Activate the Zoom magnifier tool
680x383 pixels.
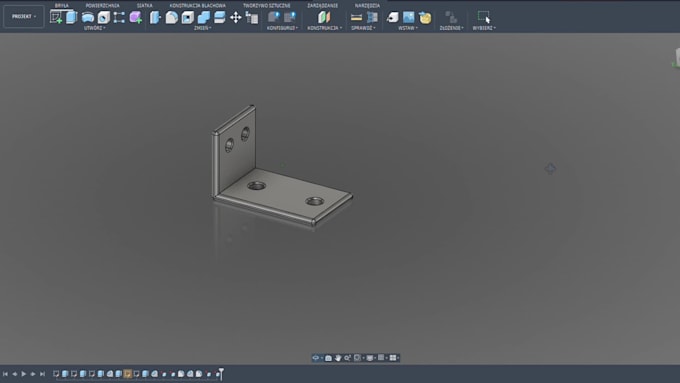pos(347,358)
